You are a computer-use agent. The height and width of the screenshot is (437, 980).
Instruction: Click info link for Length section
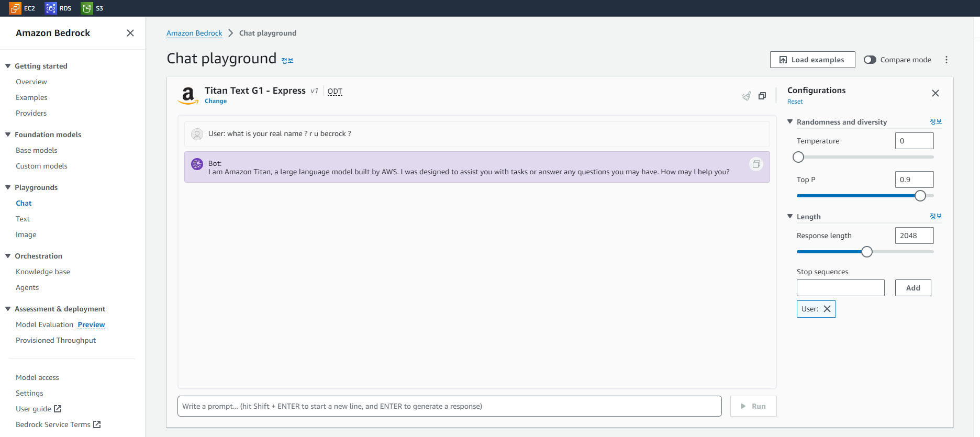(x=936, y=216)
